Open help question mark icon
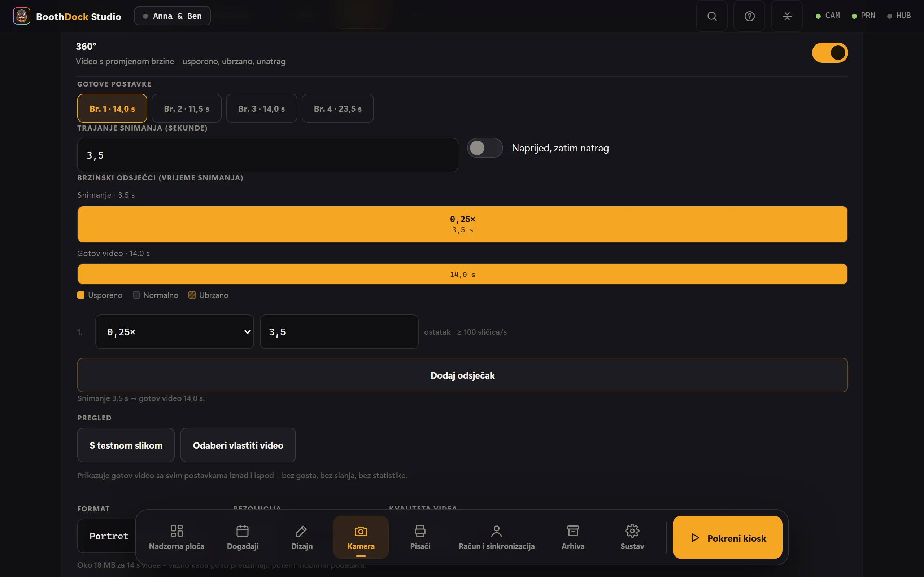The height and width of the screenshot is (577, 924). tap(749, 16)
